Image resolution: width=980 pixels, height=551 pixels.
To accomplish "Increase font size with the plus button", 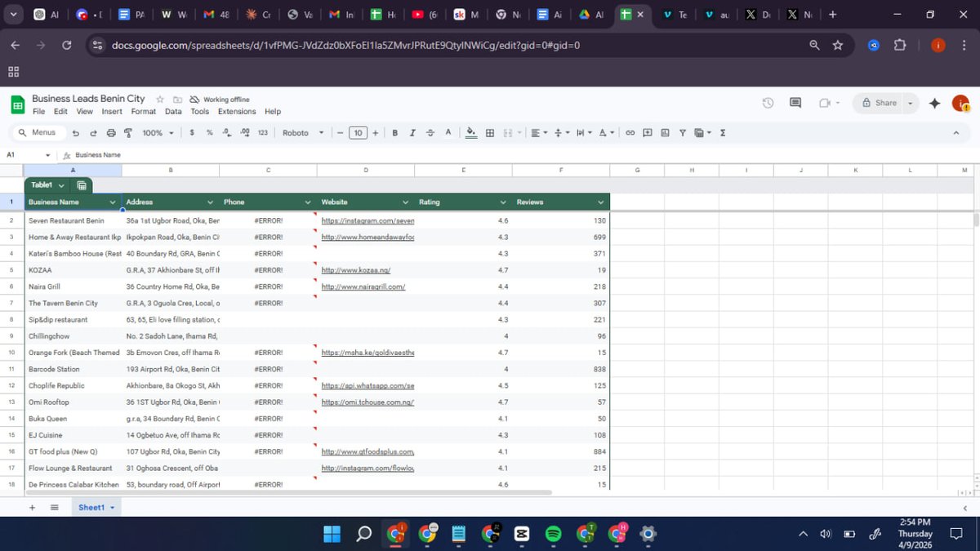I will click(x=376, y=133).
